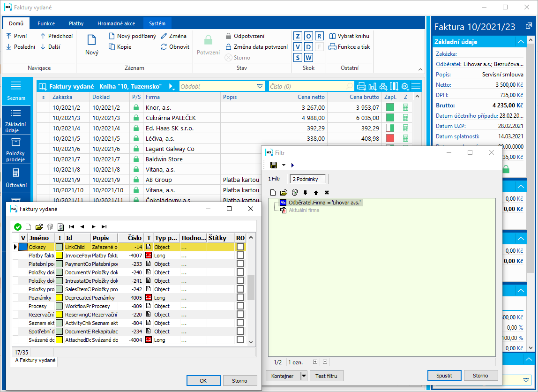Screen dimensions: 538x392
Task: Click the yellow flag swatch in the Poznámky row
Action: point(60,298)
